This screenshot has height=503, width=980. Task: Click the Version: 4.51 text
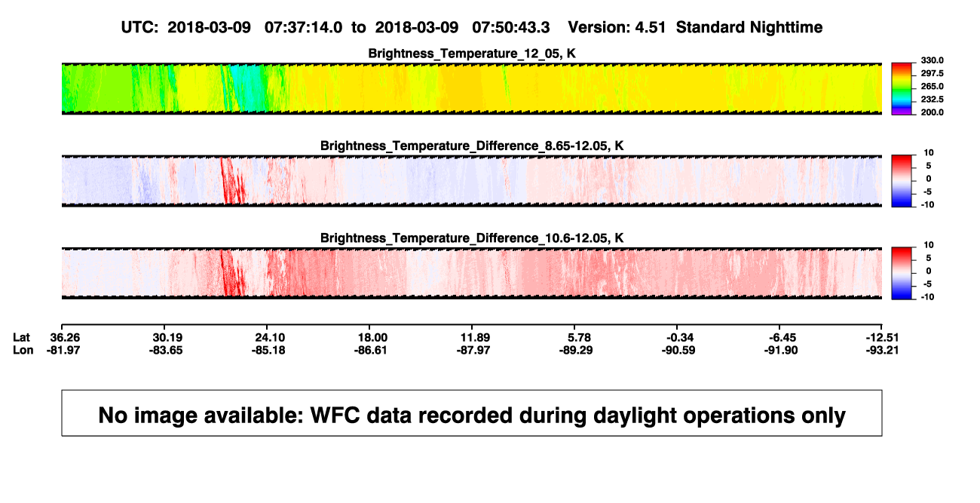[618, 27]
